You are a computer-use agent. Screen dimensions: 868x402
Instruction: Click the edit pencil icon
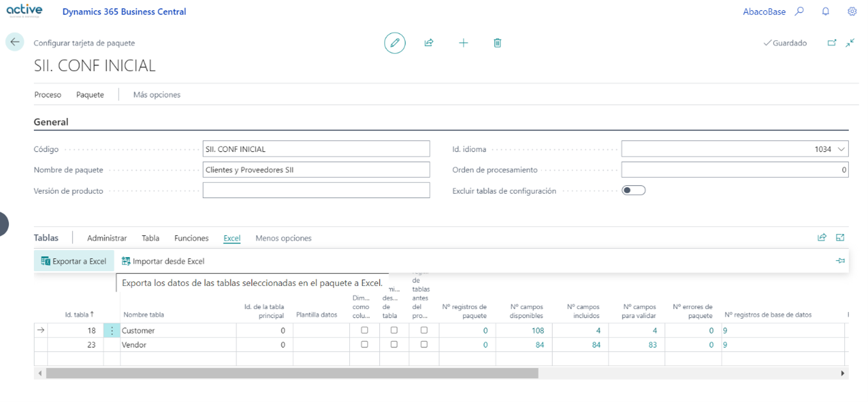point(395,43)
